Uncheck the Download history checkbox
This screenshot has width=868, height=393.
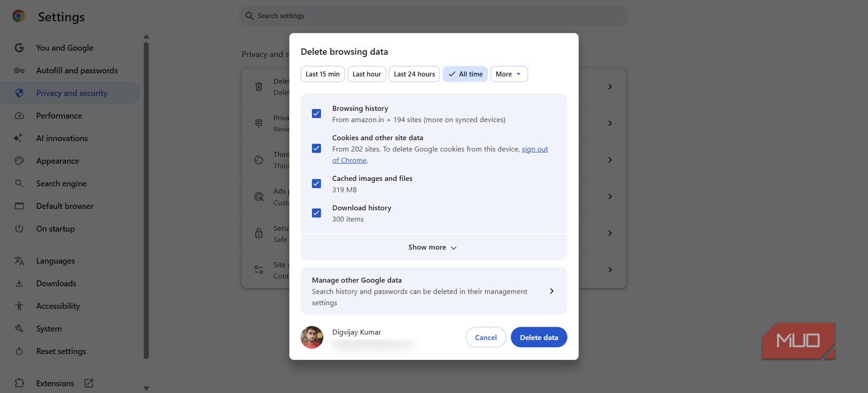(x=316, y=213)
